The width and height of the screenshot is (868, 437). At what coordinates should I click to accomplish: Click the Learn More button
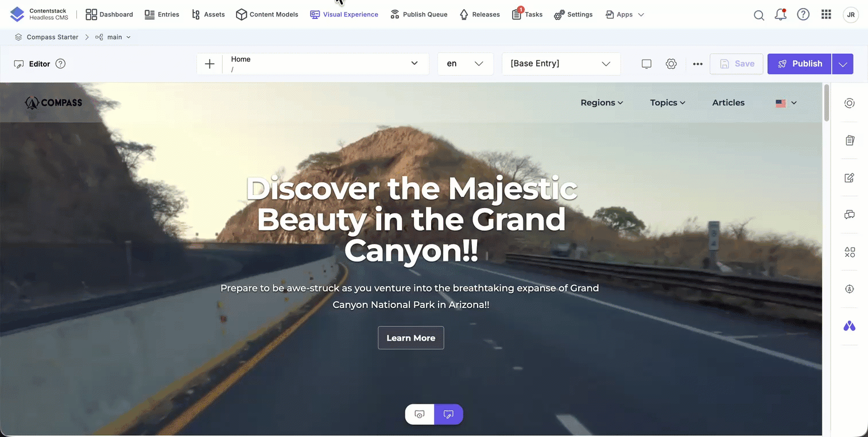tap(411, 338)
